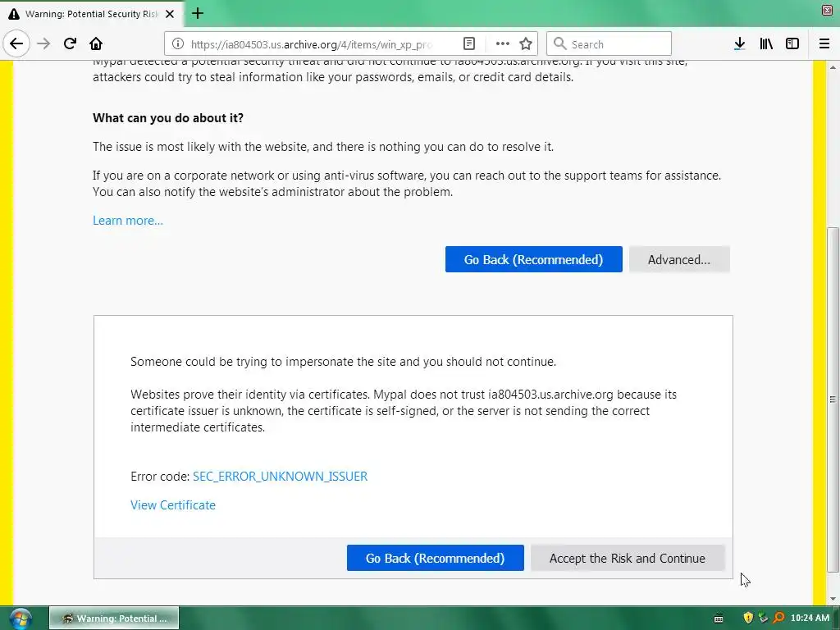Click Accept the Risk and Continue
Screen dimensions: 840x630
tap(628, 558)
